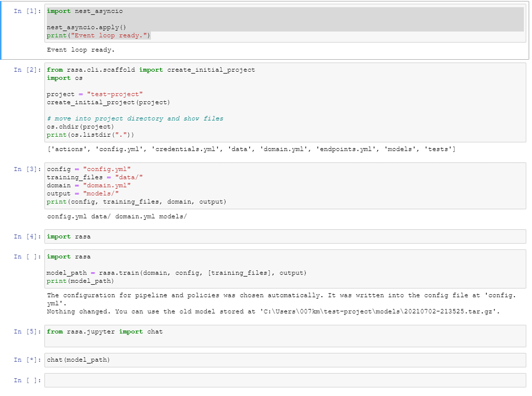Focus the In [4] import rasa cell
Screen dimensions: 532x396
click(x=285, y=236)
